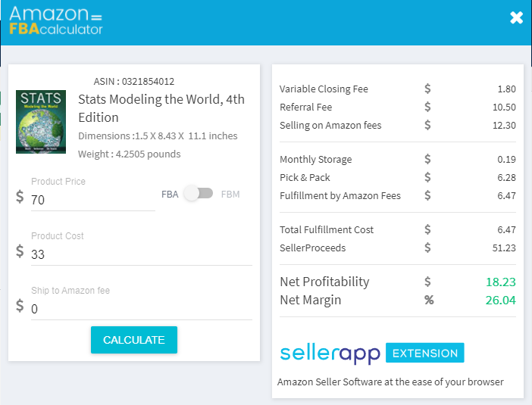Select the ASIN number 0321854012
The height and width of the screenshot is (405, 532).
(148, 81)
